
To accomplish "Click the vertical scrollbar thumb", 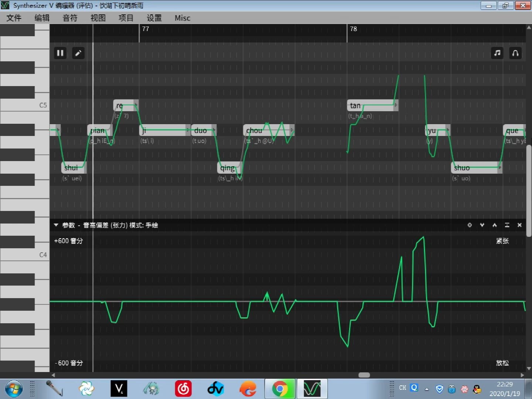I will tap(529, 191).
